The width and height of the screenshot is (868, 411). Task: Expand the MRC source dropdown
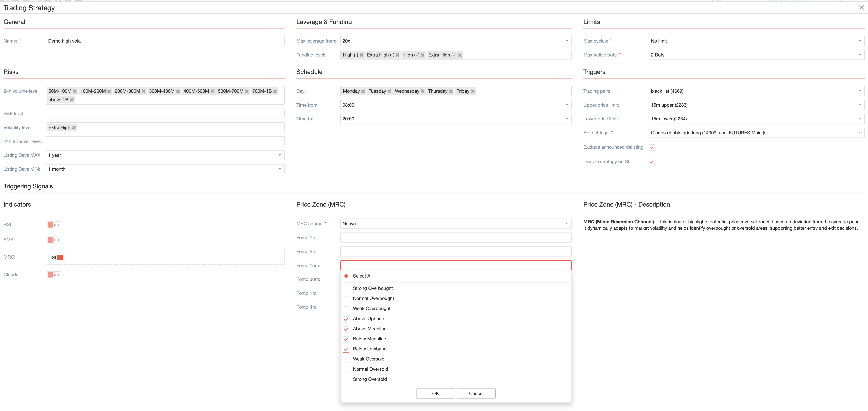[x=456, y=224]
